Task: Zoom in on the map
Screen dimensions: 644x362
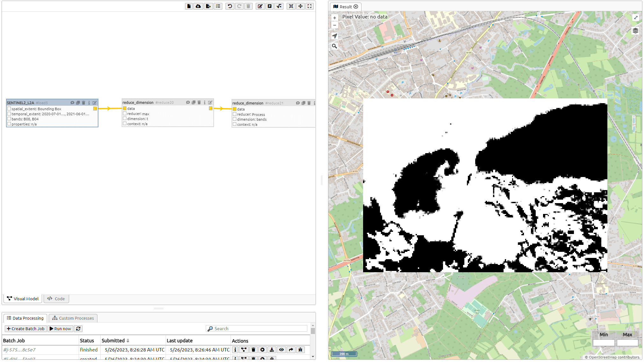Action: point(334,18)
